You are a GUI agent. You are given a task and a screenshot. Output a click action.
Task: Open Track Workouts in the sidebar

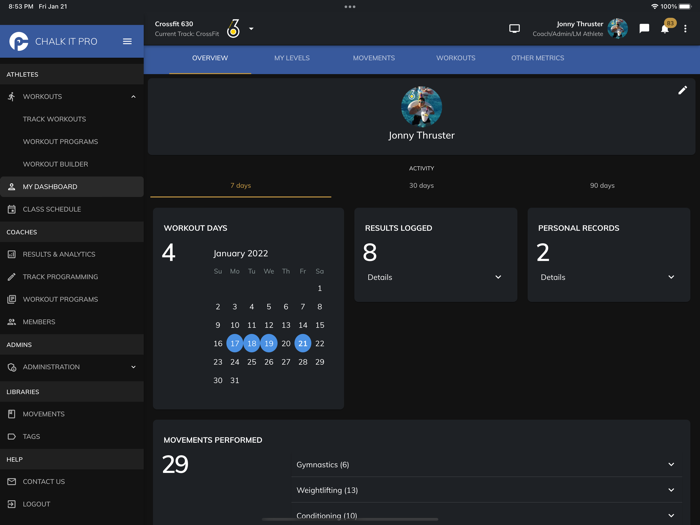click(54, 119)
